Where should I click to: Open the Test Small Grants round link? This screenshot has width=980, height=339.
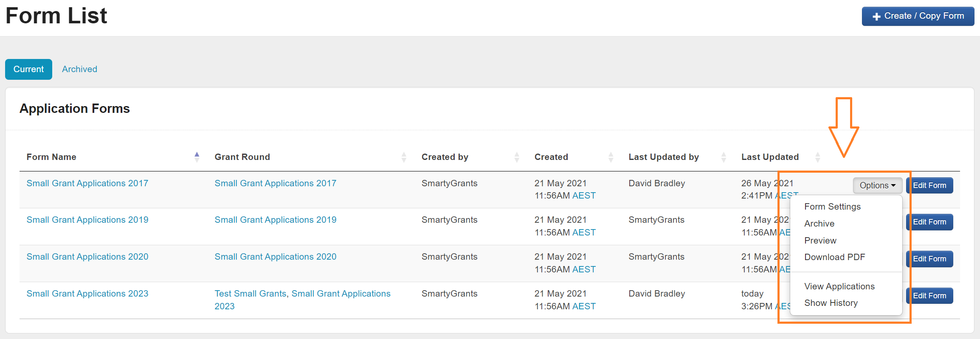250,294
